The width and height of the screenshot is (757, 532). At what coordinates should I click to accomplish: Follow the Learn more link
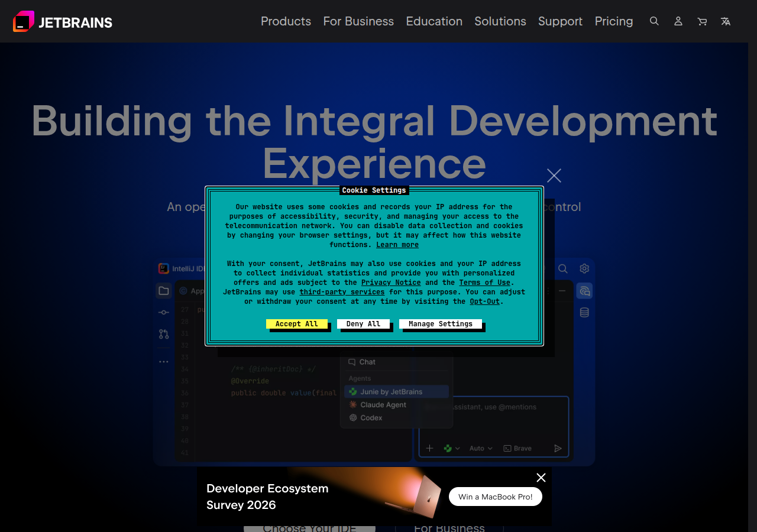point(397,245)
